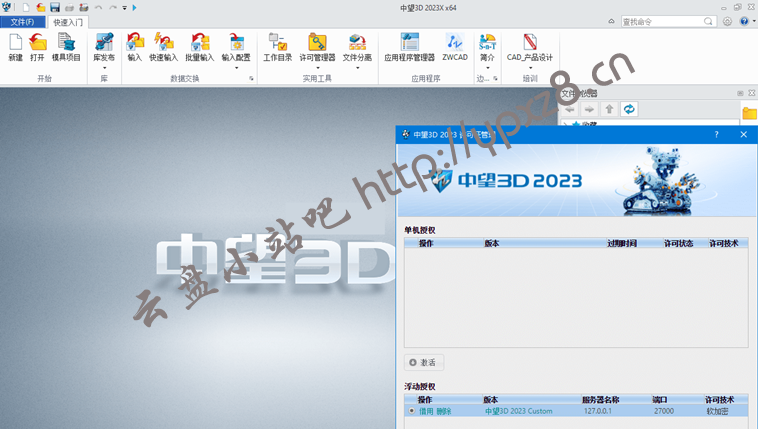758x429 pixels.
Task: Open the quick access customize dropdown arrow
Action: click(124, 8)
